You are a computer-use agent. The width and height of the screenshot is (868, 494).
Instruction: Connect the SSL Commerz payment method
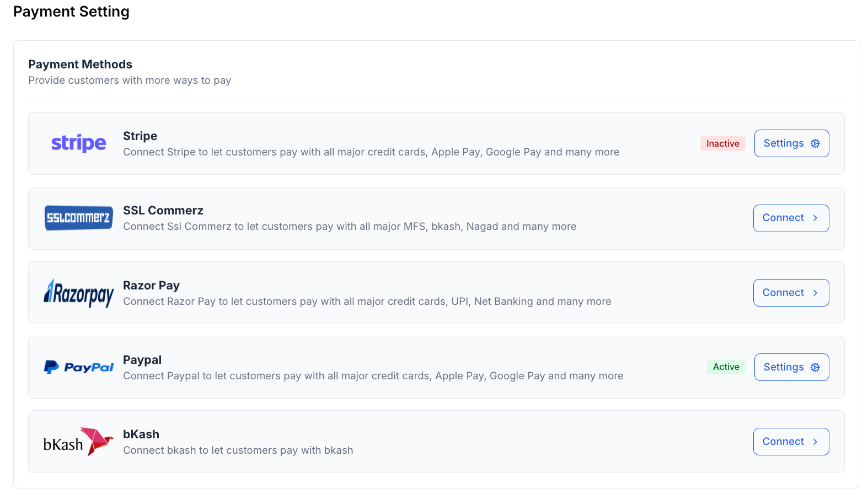point(790,218)
